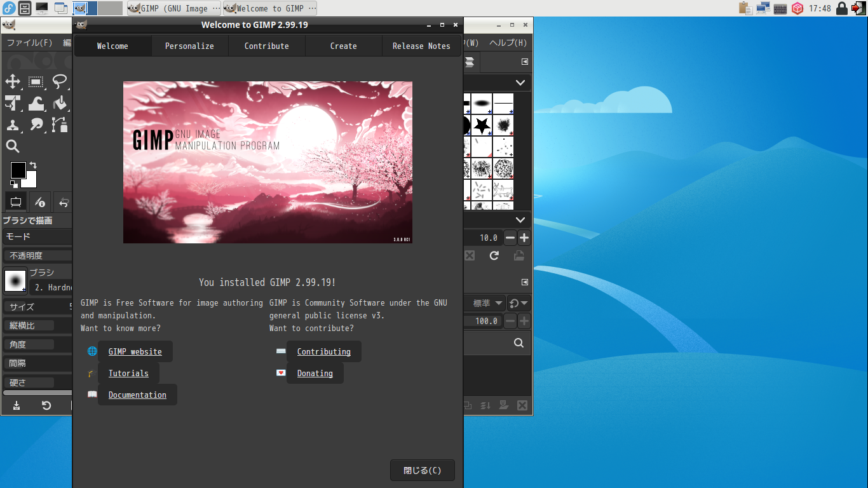Click the 100.0 opacity value field

(483, 321)
